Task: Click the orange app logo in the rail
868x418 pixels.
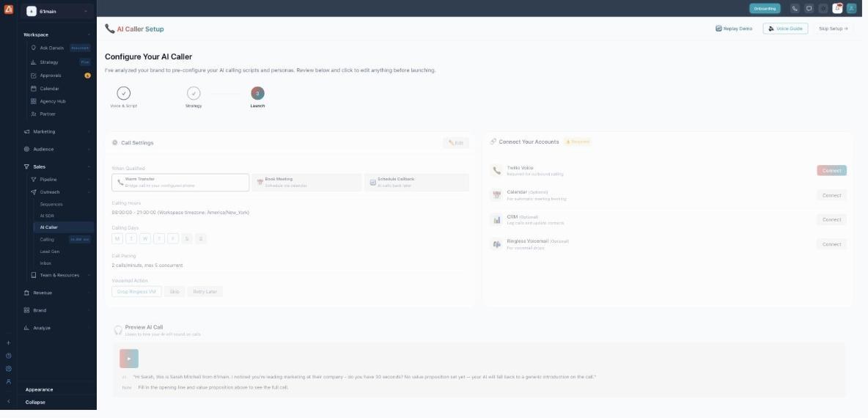Action: click(x=8, y=9)
